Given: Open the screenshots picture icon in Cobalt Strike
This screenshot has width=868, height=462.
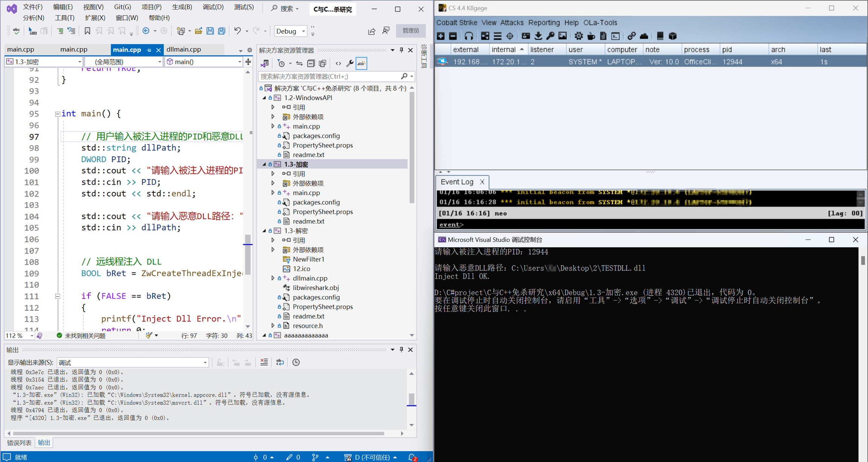Looking at the screenshot, I should (x=562, y=36).
